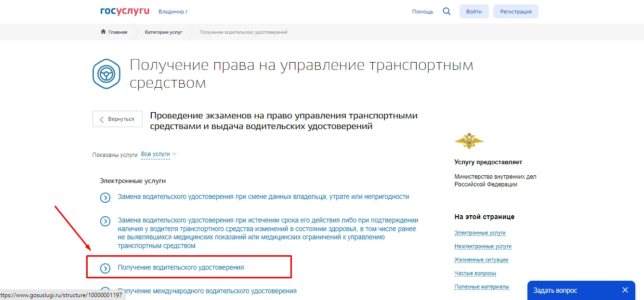Click 'Получение водительских удостоверений' breadcrumb
The height and width of the screenshot is (300, 644).
(244, 32)
